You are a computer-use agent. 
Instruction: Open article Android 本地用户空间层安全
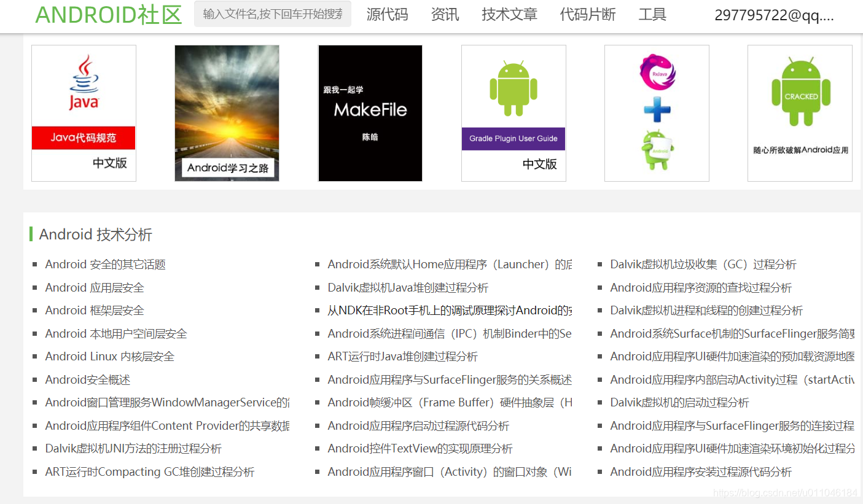tap(116, 334)
